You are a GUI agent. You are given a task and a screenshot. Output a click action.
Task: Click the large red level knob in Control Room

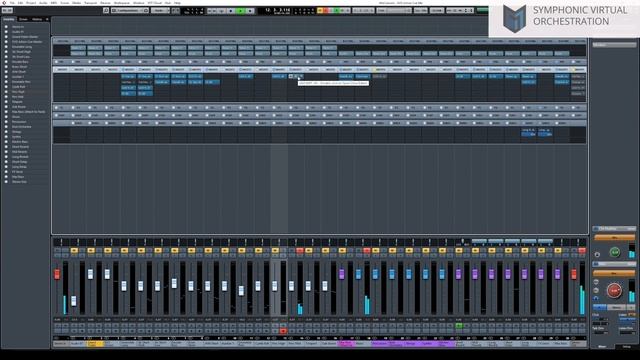pos(614,290)
